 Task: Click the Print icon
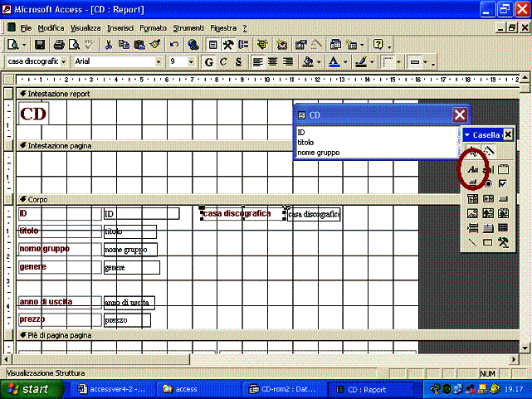59,45
